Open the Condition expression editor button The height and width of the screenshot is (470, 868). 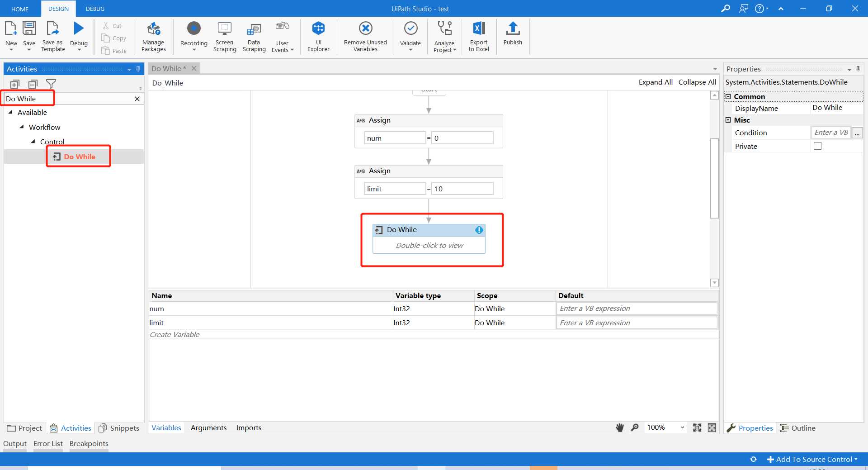coord(857,133)
